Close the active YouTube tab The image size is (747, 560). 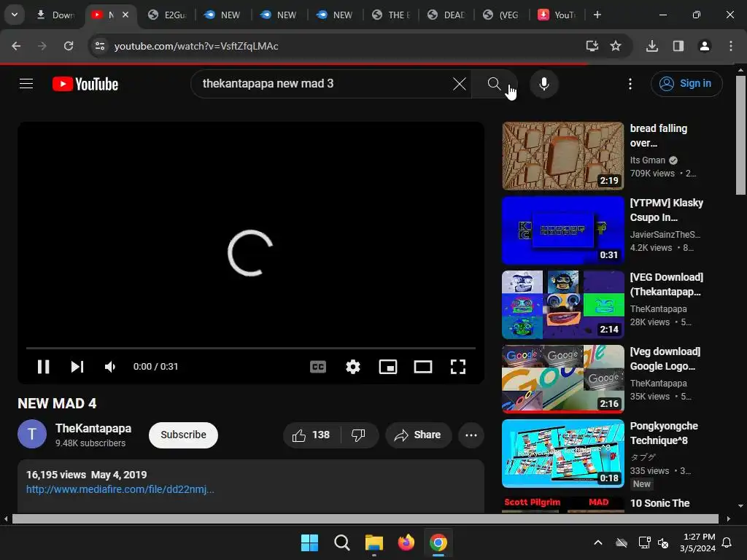click(125, 15)
